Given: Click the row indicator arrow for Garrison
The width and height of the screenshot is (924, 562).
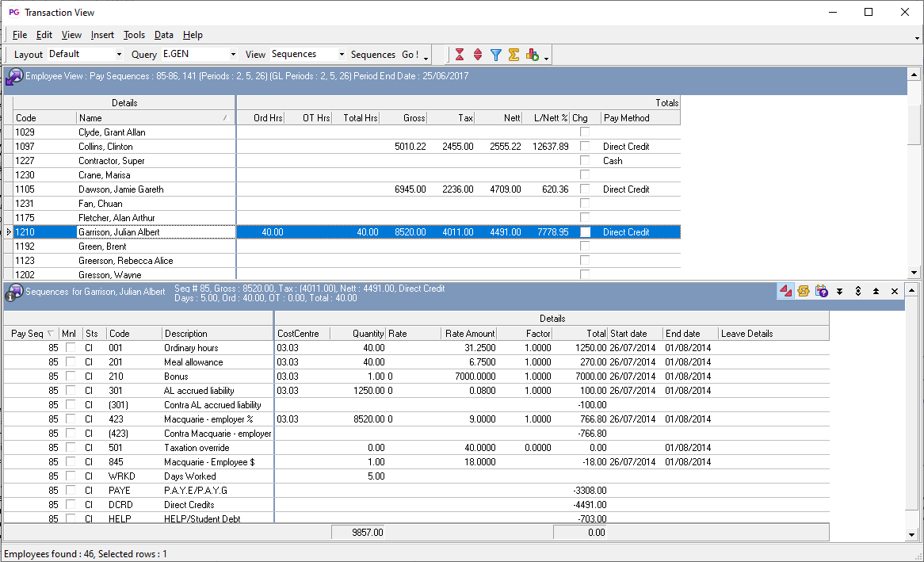Looking at the screenshot, I should tap(9, 232).
